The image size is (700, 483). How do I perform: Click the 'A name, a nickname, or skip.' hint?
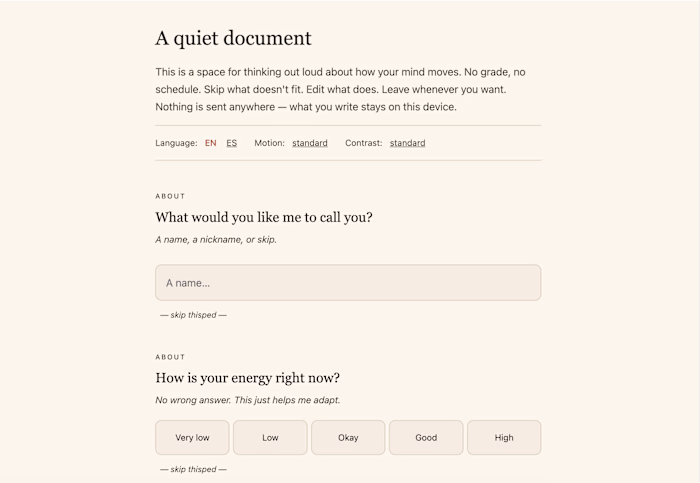[216, 240]
